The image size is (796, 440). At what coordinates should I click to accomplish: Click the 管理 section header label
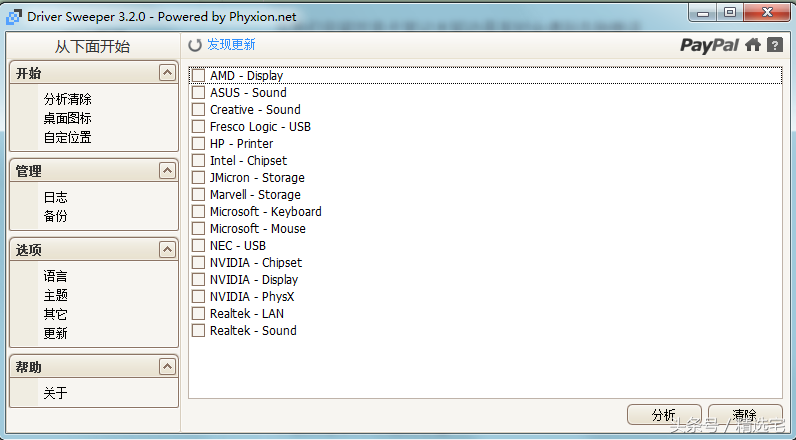(x=28, y=171)
